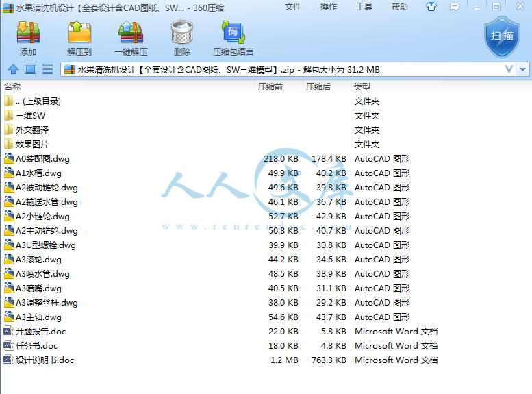
Task: Select file A2输送水管.dwg
Action: [x=47, y=202]
